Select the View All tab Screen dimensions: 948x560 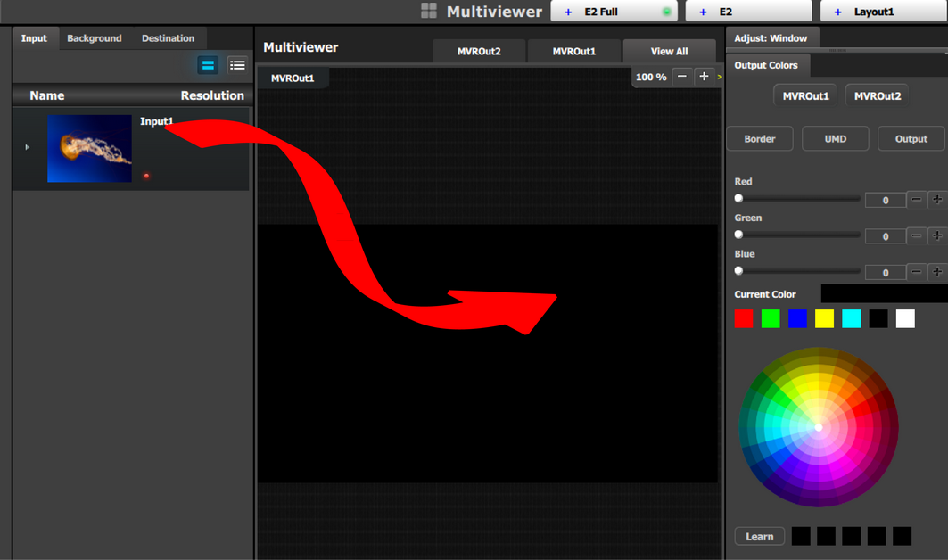pyautogui.click(x=669, y=52)
